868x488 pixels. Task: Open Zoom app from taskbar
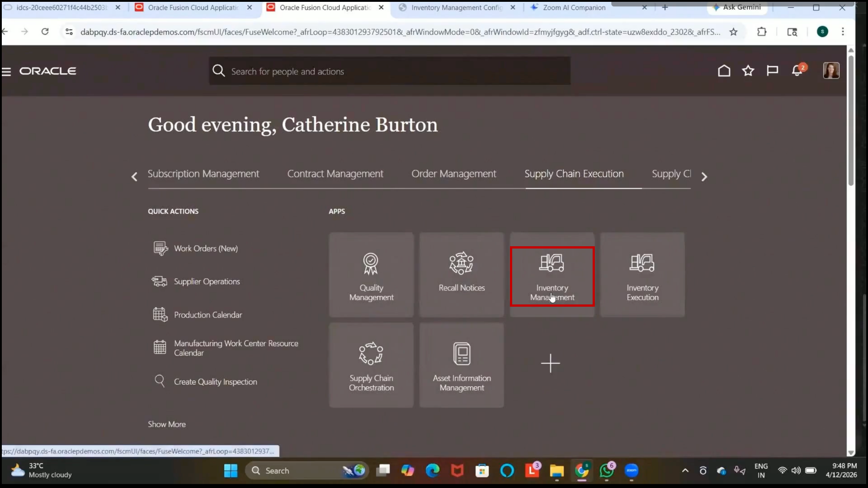coord(632,471)
